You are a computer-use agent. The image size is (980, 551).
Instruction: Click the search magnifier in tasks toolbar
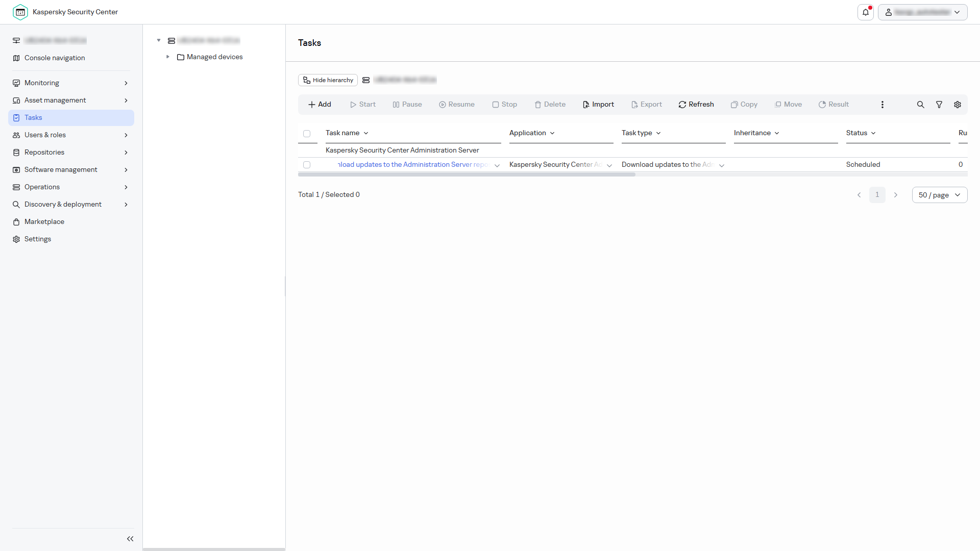(x=920, y=105)
